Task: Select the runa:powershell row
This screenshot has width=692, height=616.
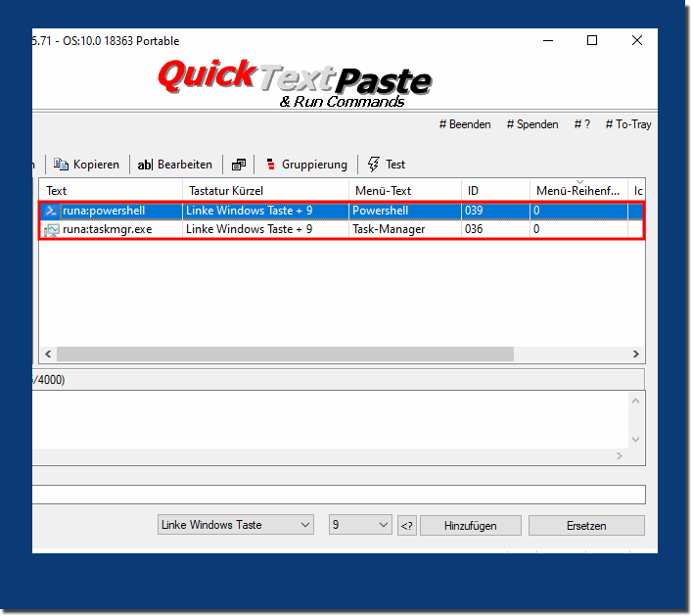Action: (x=342, y=211)
